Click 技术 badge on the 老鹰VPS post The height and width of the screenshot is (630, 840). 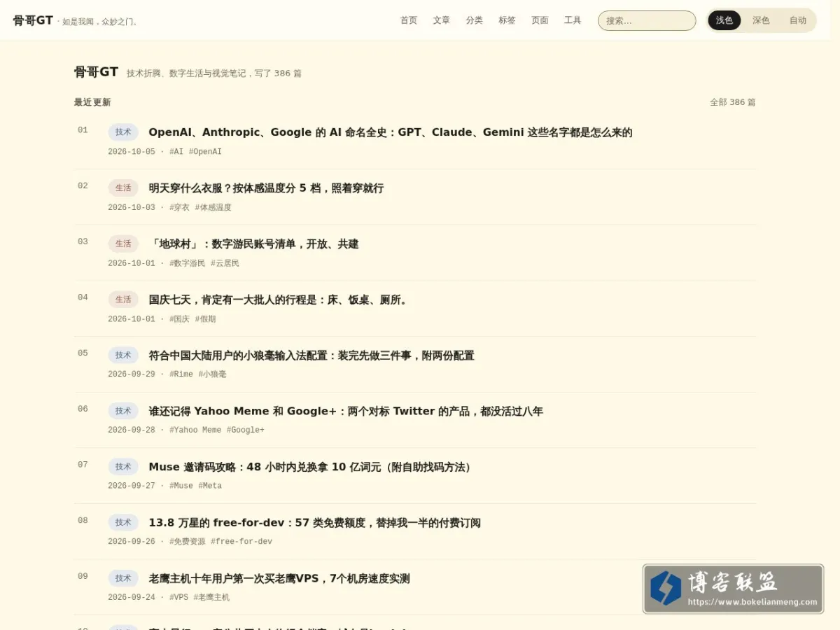123,578
